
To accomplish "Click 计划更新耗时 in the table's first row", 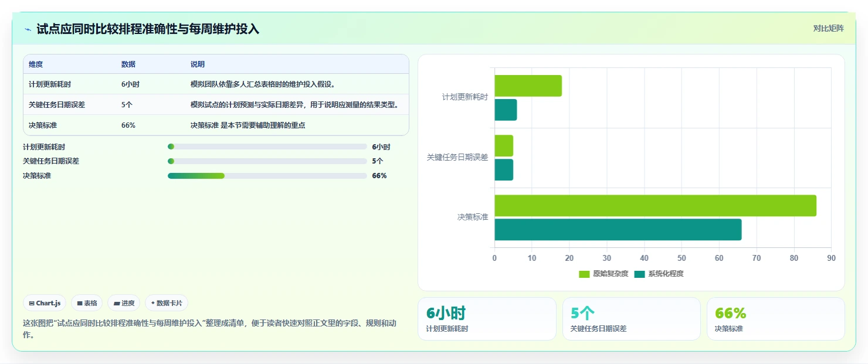I will [x=50, y=84].
